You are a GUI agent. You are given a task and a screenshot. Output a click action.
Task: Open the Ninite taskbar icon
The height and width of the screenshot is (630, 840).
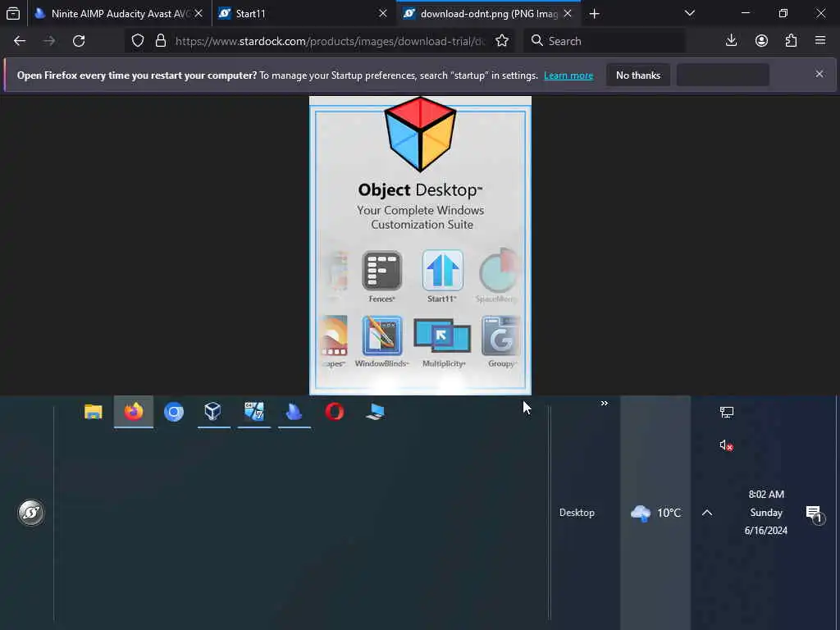[294, 412]
